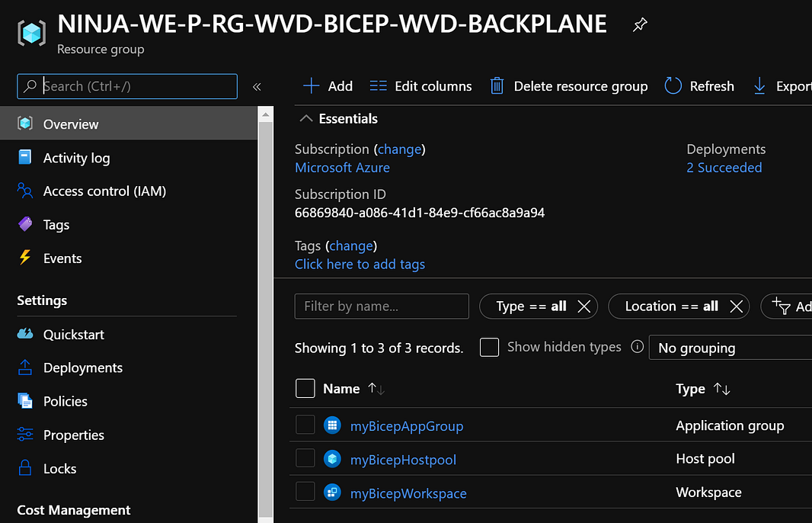Screen dimensions: 812x523
Task: Open the myBicepHostpool resource
Action: tap(403, 460)
